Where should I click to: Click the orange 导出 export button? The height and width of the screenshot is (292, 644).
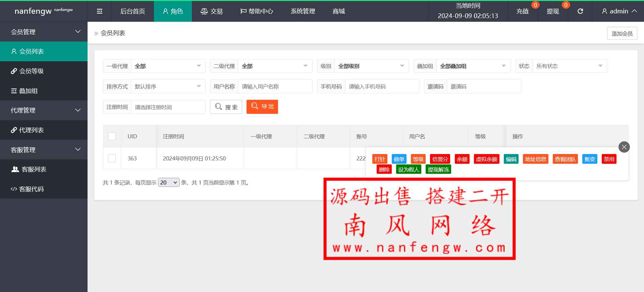tap(262, 107)
